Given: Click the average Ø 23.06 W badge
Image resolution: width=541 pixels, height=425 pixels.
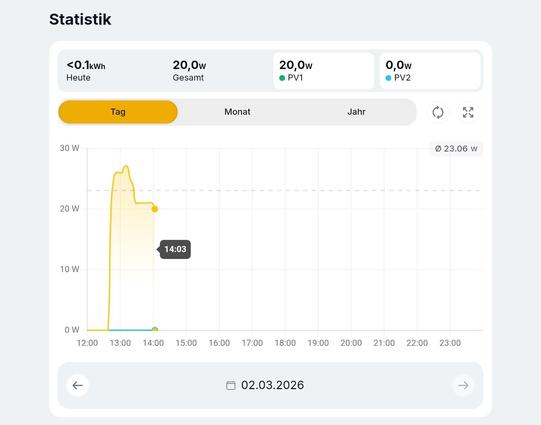Looking at the screenshot, I should (456, 149).
